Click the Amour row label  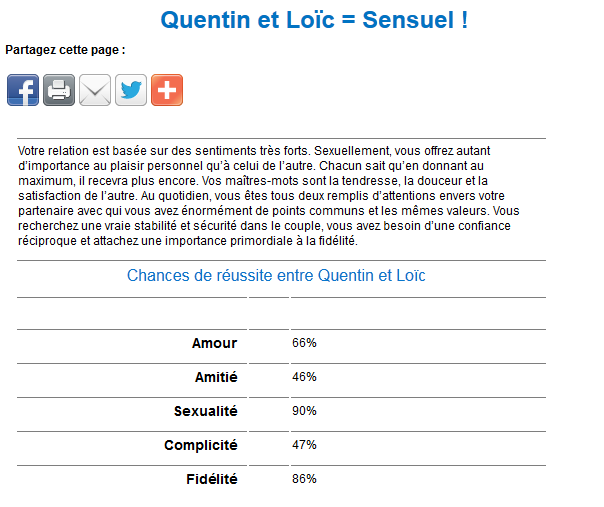pyautogui.click(x=215, y=343)
